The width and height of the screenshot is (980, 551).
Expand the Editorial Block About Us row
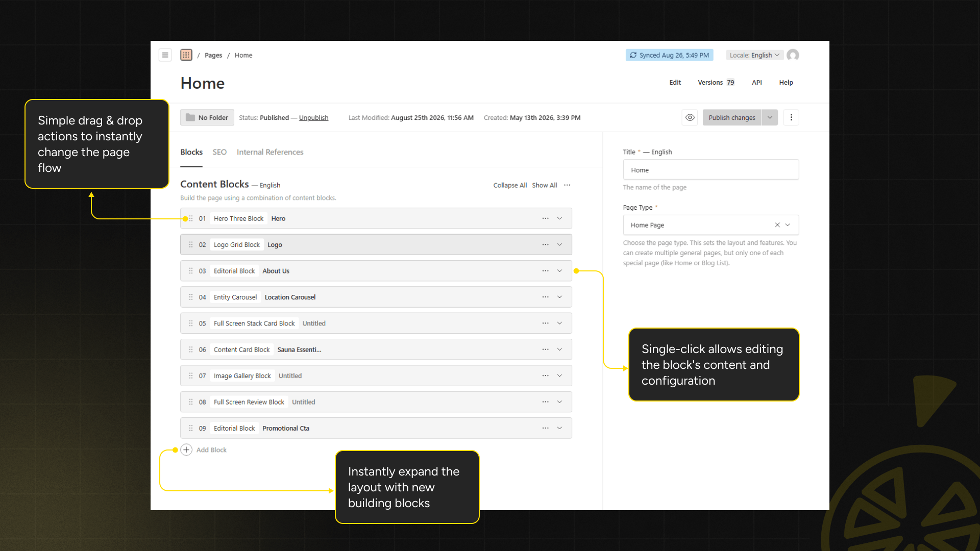click(559, 271)
